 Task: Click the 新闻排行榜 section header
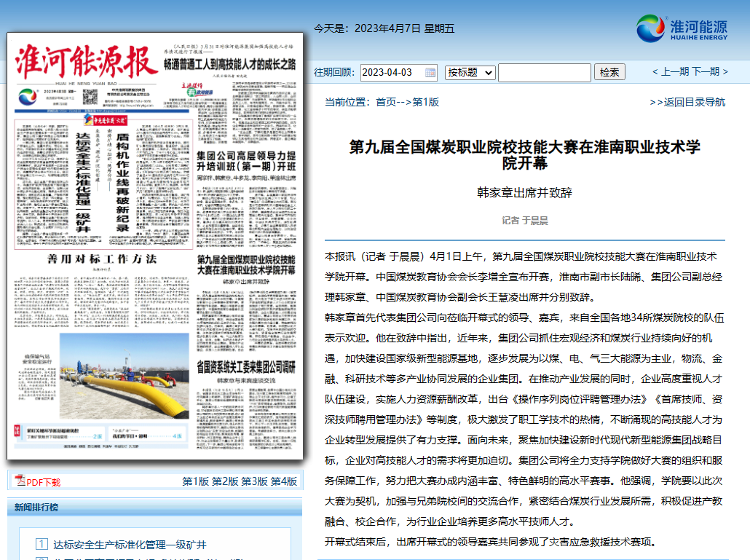[x=36, y=508]
